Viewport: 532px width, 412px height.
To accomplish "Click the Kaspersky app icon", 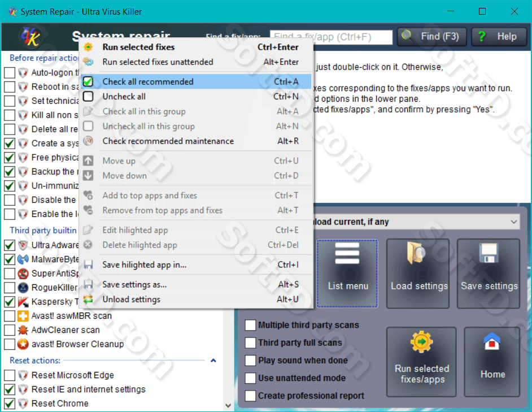I will pos(23,302).
